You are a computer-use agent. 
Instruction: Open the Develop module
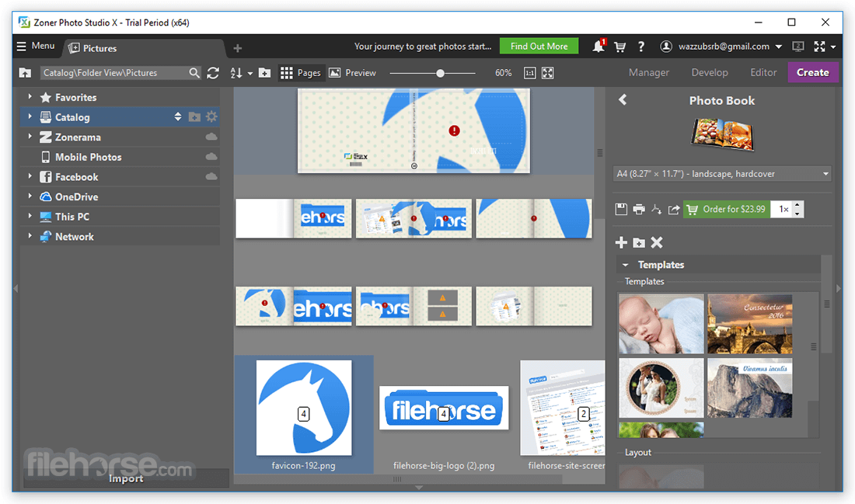pyautogui.click(x=710, y=72)
